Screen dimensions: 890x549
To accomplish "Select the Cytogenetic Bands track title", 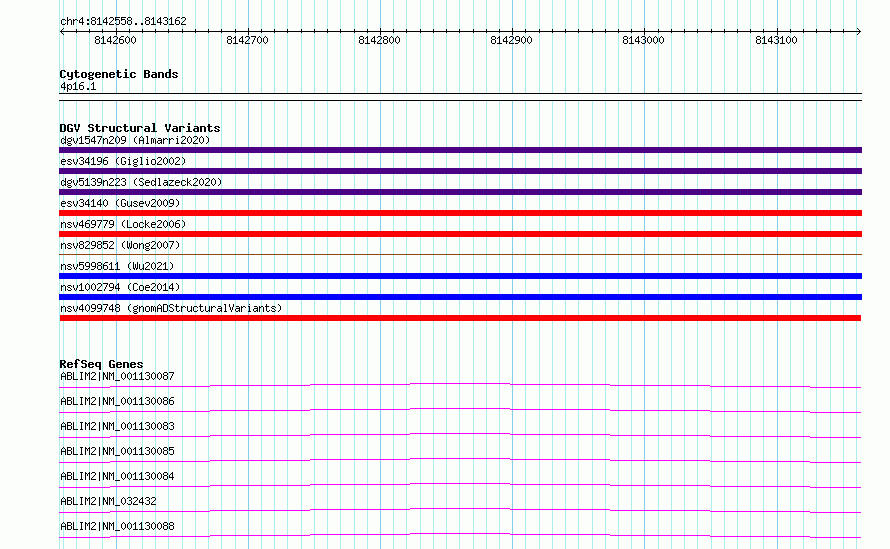I will coord(119,74).
